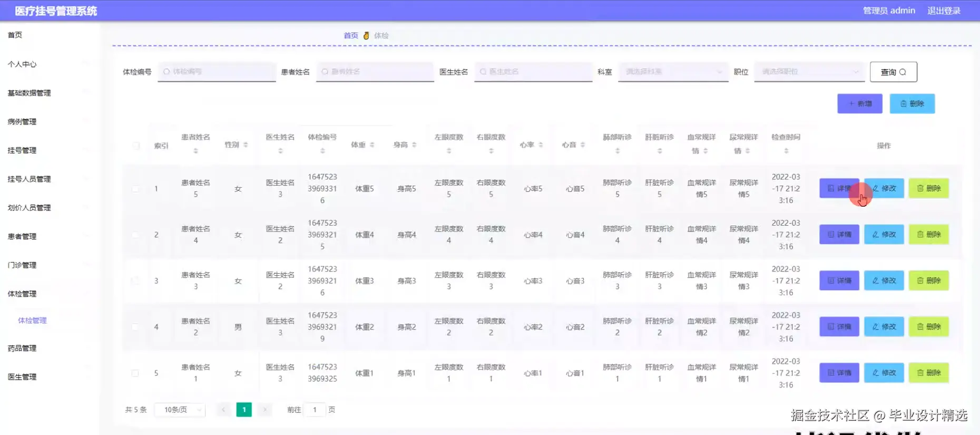Click 退出登录 logout link
980x435 pixels.
point(944,11)
